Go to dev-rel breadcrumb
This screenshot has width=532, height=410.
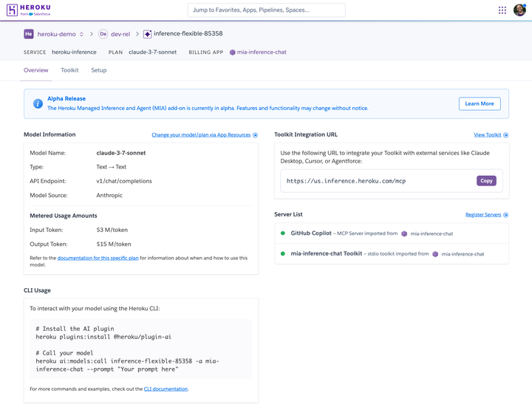tap(120, 34)
